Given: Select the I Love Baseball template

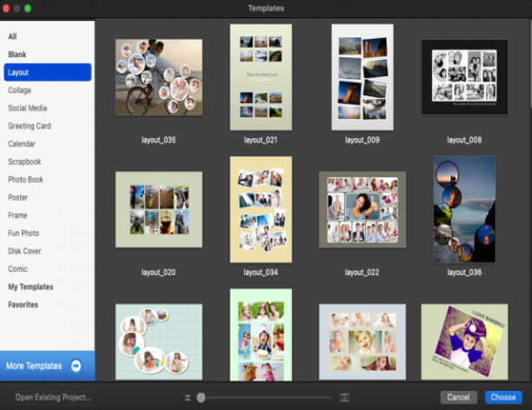Looking at the screenshot, I should point(464,342).
